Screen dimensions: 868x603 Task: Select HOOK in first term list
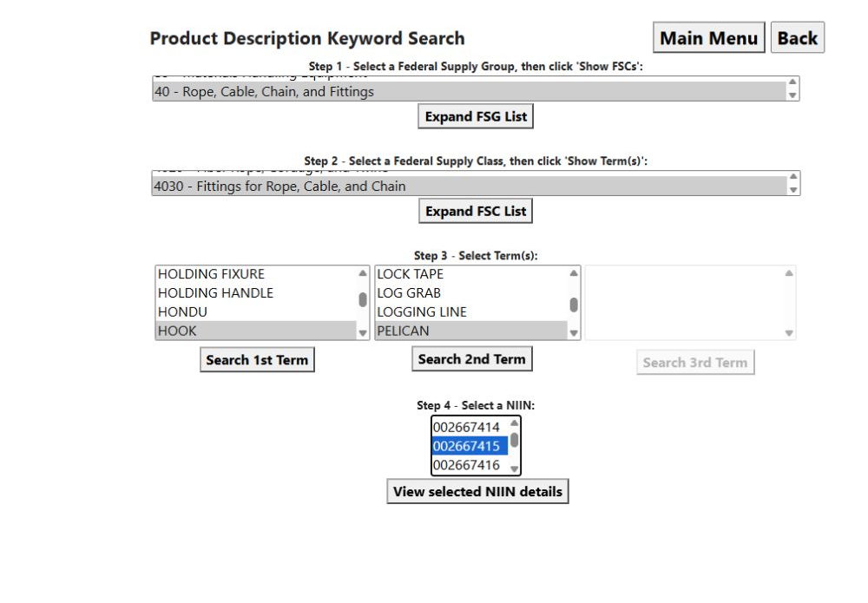[x=256, y=331]
